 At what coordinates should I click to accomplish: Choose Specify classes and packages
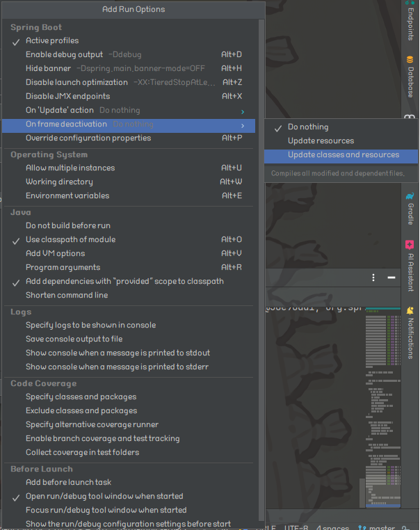click(129, 396)
